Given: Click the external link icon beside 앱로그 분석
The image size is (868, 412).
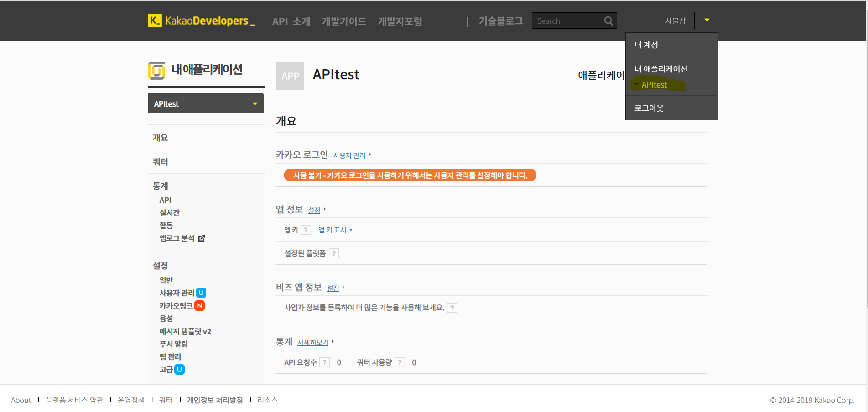Looking at the screenshot, I should click(202, 238).
